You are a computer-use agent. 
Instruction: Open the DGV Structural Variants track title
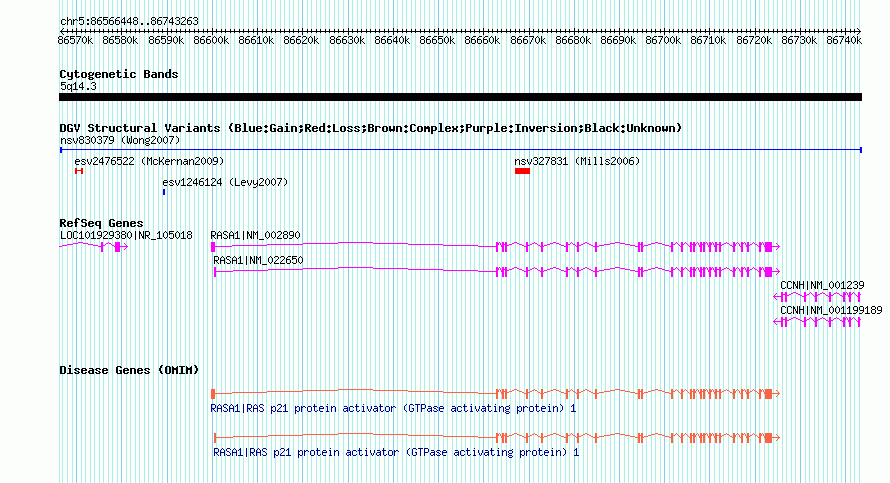371,128
